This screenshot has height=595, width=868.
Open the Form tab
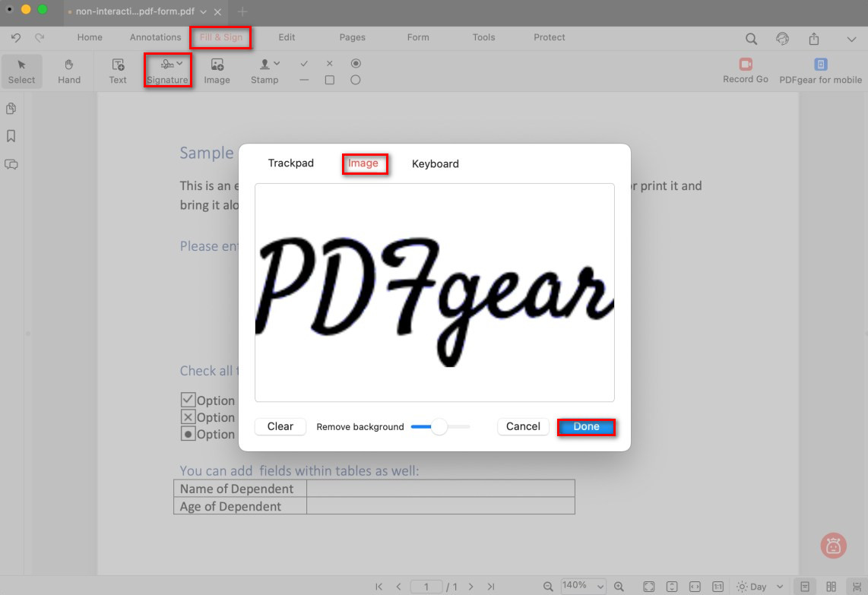tap(418, 37)
